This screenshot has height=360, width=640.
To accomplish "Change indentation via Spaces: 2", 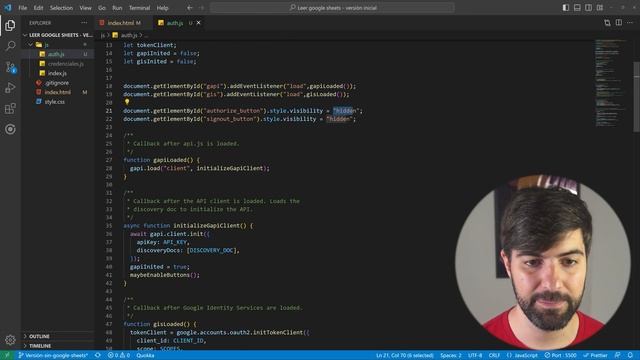I will [451, 355].
